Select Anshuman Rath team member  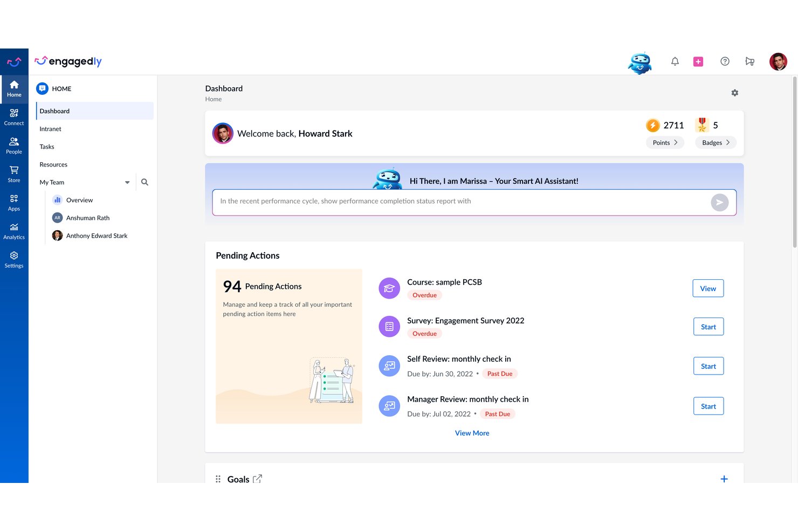click(81, 218)
